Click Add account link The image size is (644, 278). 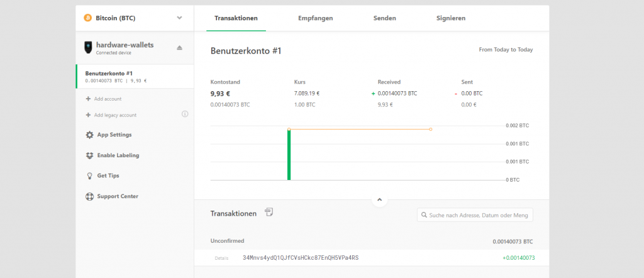(108, 99)
